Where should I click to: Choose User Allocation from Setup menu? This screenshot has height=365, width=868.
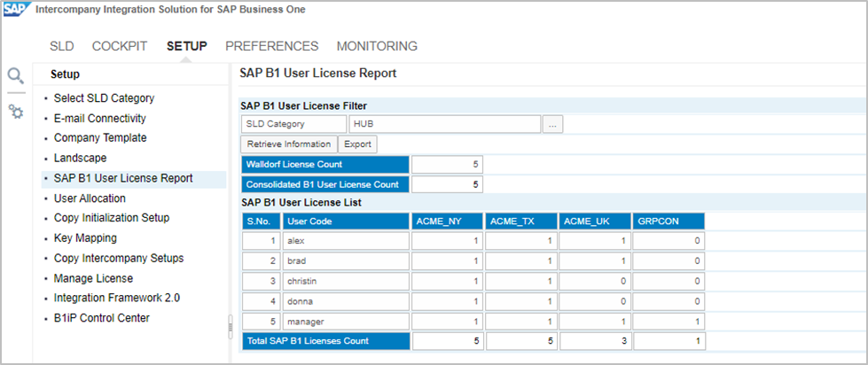(90, 198)
